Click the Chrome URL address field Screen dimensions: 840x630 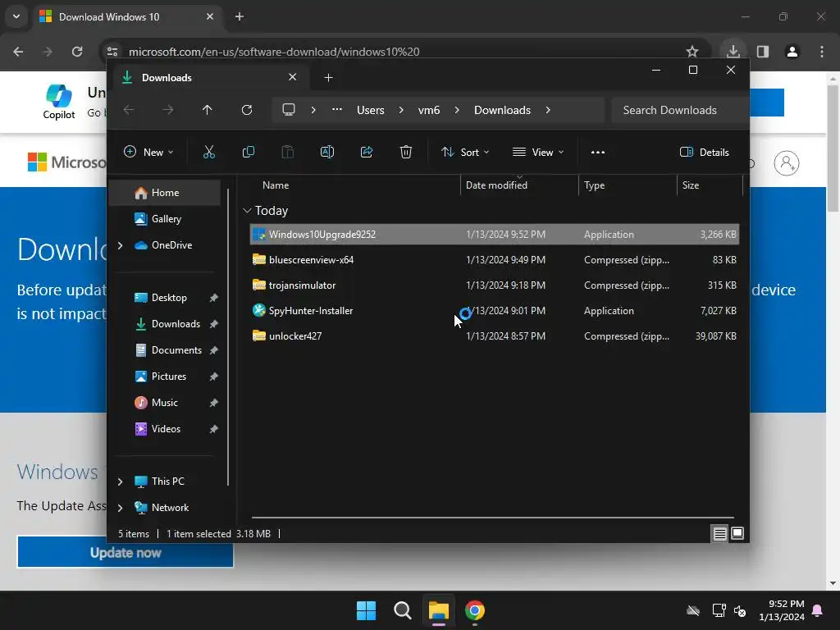(x=396, y=52)
